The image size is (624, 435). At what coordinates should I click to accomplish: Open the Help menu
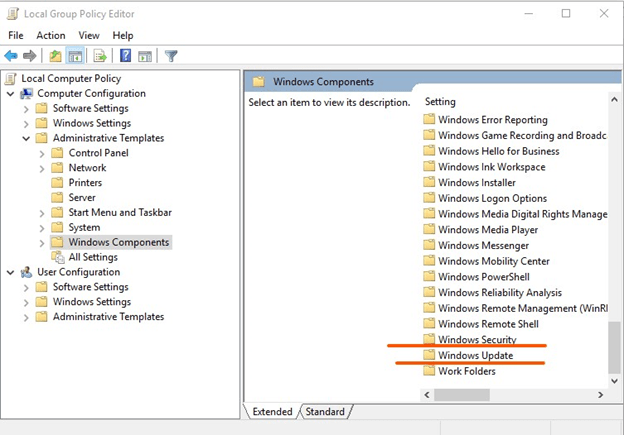pos(123,35)
